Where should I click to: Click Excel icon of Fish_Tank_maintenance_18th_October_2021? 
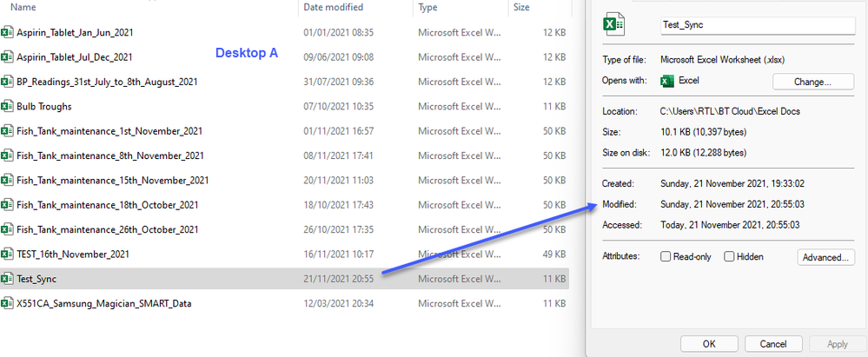(9, 205)
